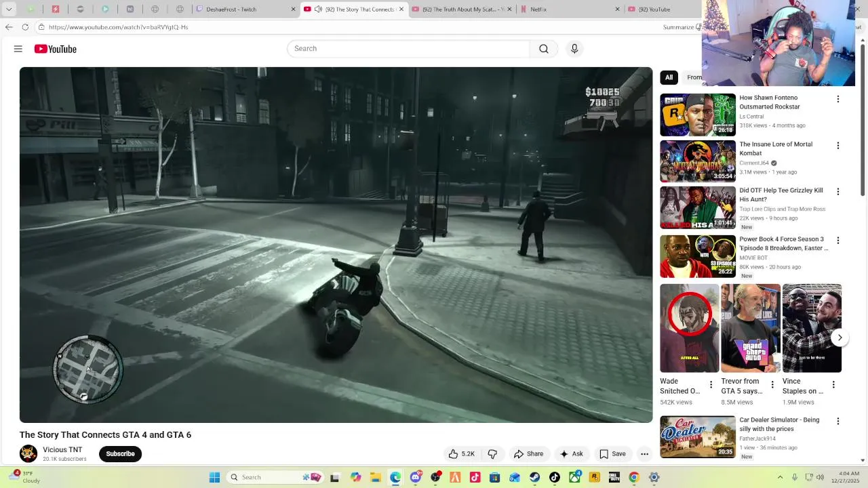The image size is (868, 488).
Task: Open Windows Start menu
Action: pos(214,477)
